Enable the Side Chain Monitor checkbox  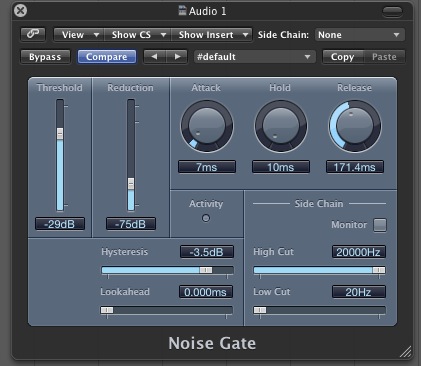pos(380,225)
